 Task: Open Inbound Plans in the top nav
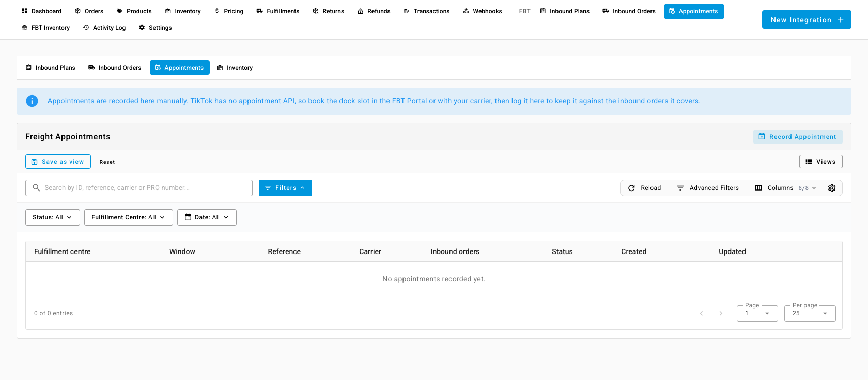click(564, 11)
